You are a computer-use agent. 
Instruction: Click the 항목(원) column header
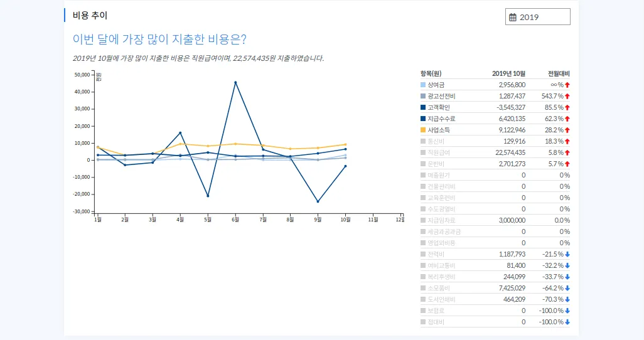(x=431, y=73)
